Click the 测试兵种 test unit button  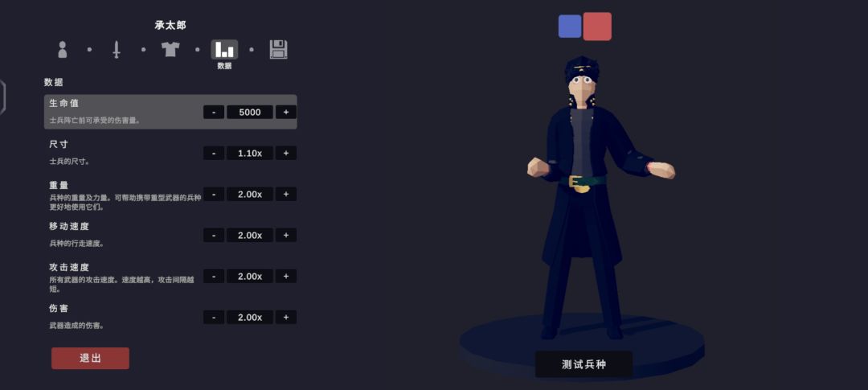pyautogui.click(x=583, y=364)
